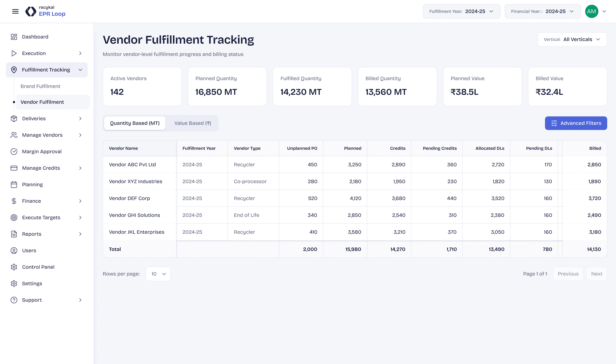616x364 pixels.
Task: Click the Control Panel gear icon
Action: click(14, 267)
